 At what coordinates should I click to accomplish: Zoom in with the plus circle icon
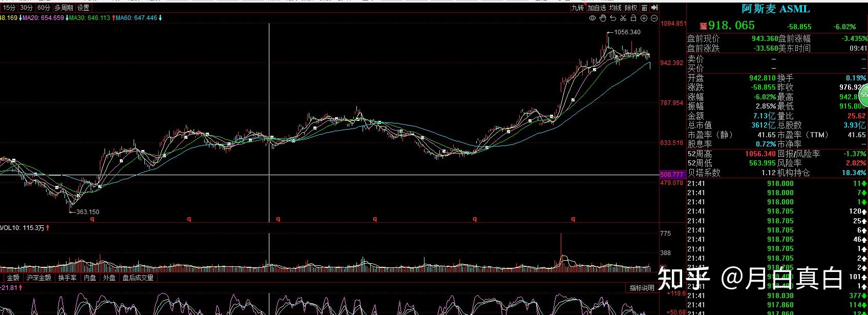pos(644,18)
